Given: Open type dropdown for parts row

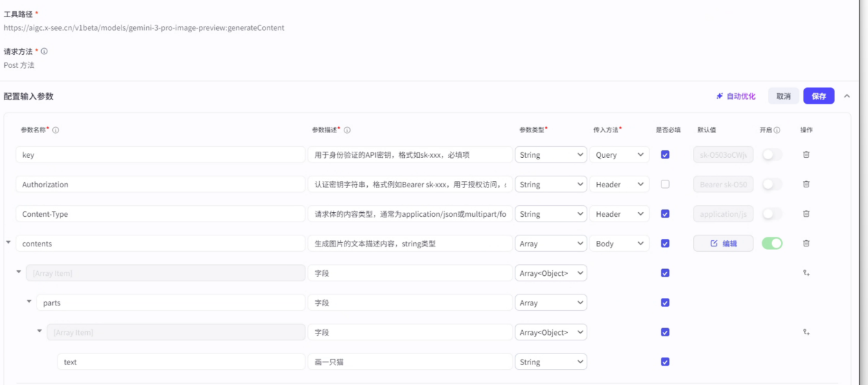Looking at the screenshot, I should coord(551,303).
